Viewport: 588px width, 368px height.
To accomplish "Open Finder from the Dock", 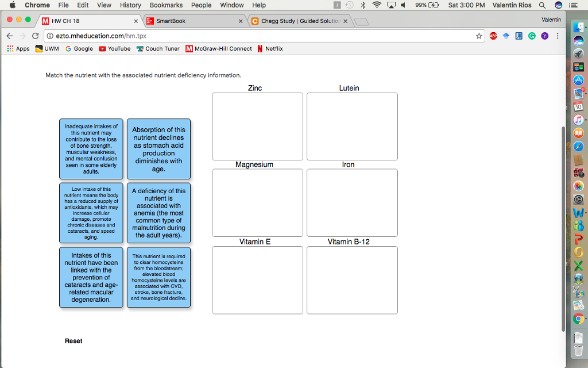I will point(578,27).
